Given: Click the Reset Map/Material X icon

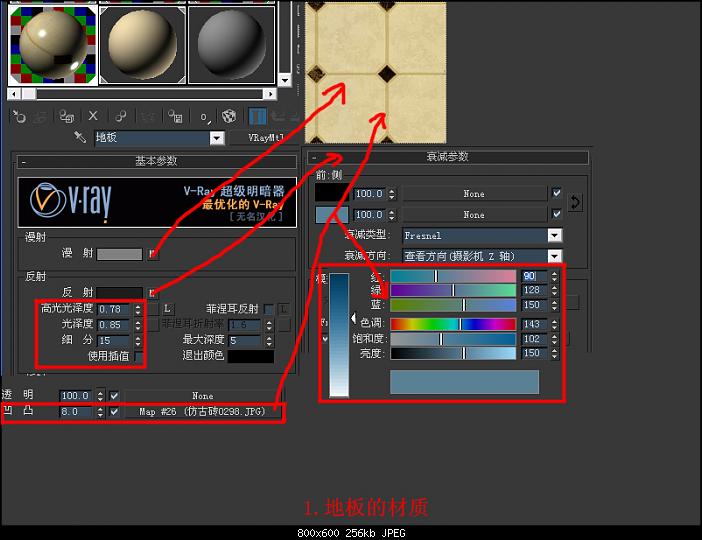Looking at the screenshot, I should tap(93, 116).
